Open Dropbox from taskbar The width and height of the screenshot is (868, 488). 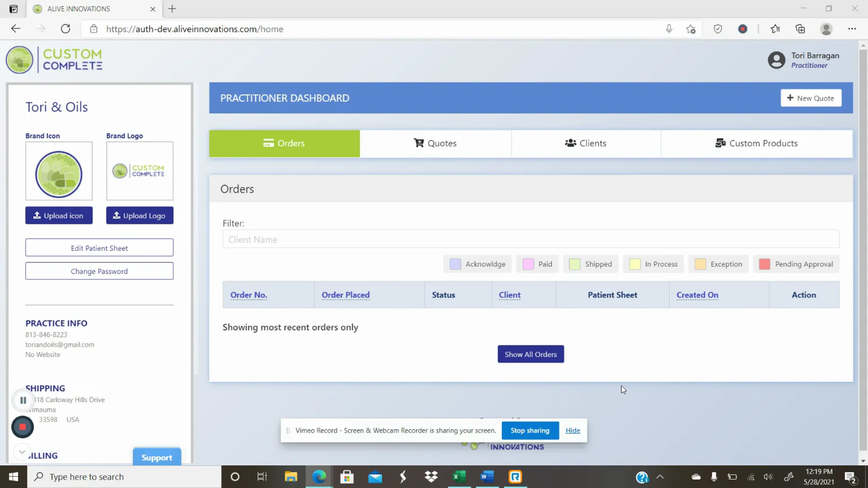point(431,477)
